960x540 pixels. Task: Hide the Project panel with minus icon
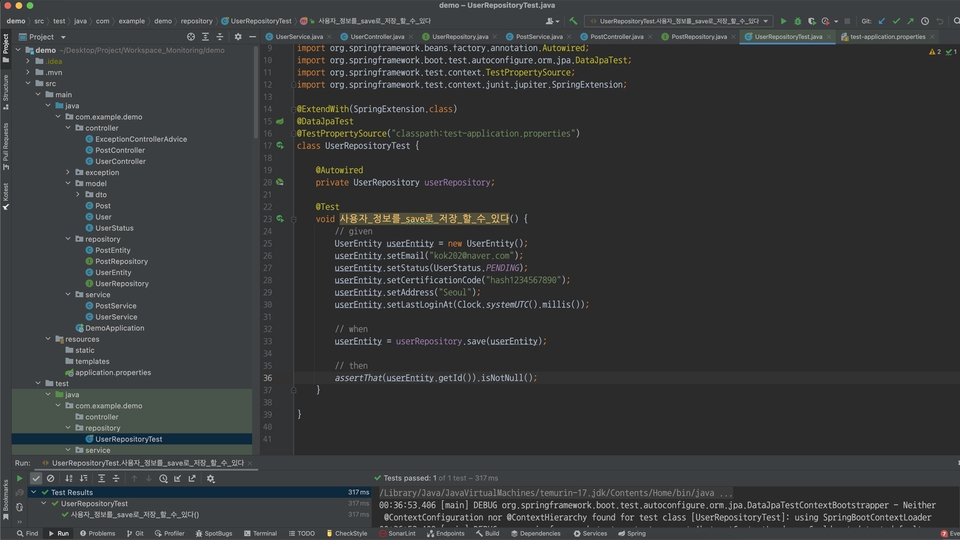252,37
